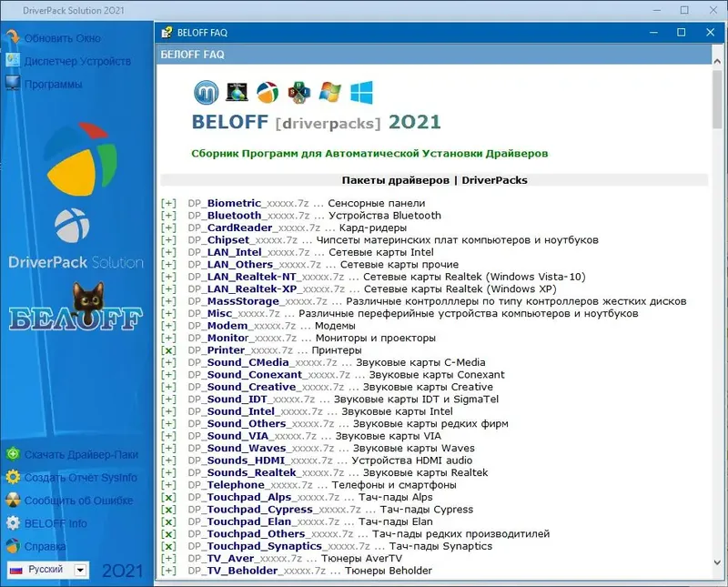
Task: Click the DP_Misc package name
Action: [234, 313]
